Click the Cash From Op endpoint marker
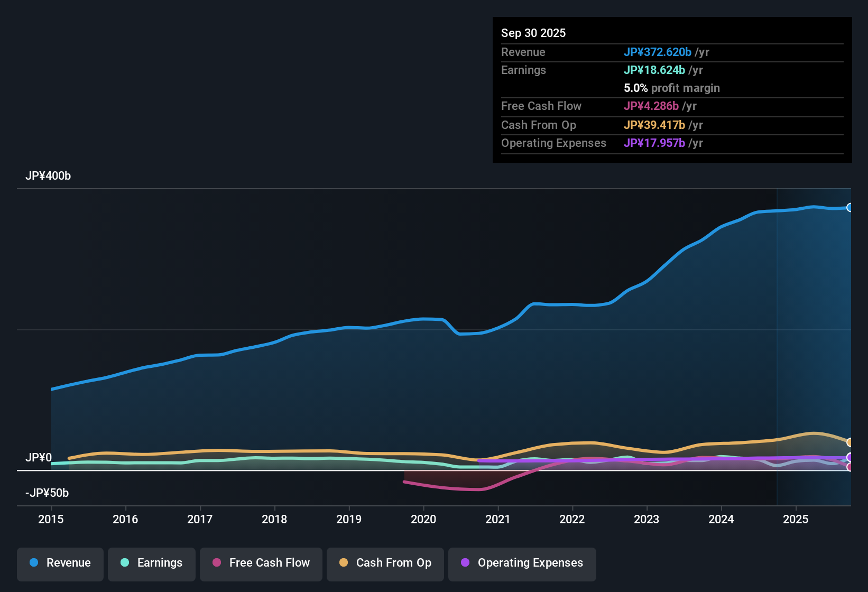This screenshot has width=868, height=592. (849, 441)
